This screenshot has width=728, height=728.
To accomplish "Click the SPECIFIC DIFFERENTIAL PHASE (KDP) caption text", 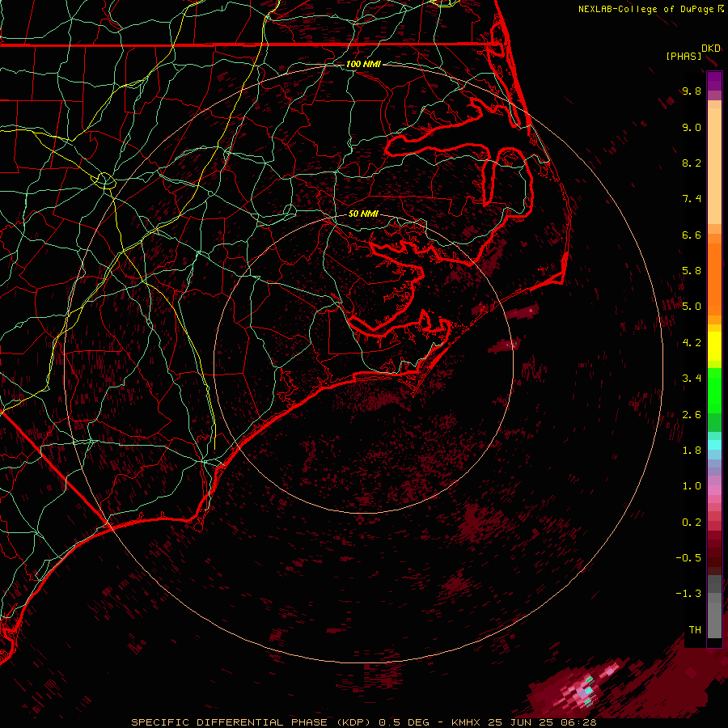I will (253, 722).
